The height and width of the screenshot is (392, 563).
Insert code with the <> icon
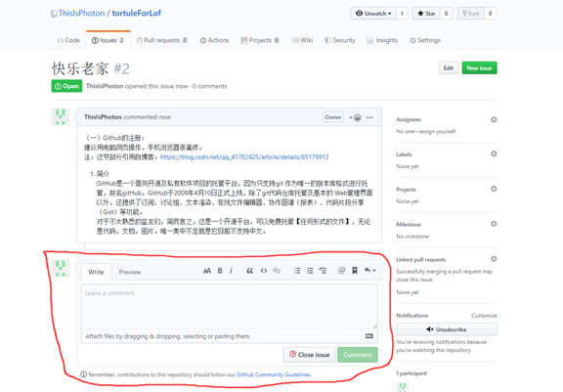[264, 271]
